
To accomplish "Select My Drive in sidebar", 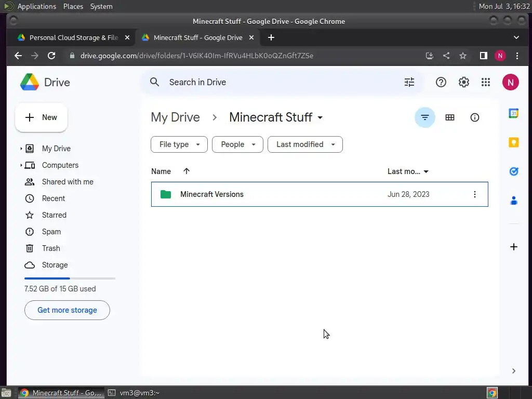I will click(x=56, y=149).
